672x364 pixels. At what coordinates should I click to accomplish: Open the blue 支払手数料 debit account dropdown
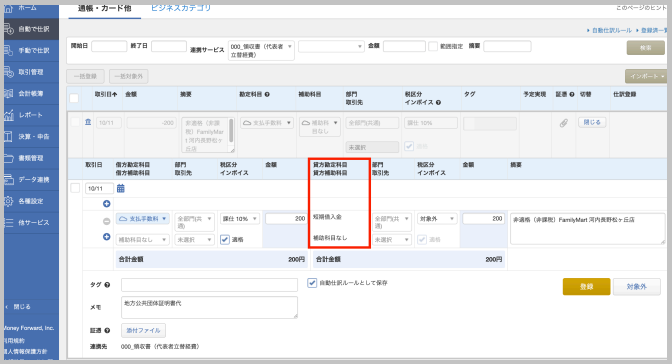click(x=143, y=219)
